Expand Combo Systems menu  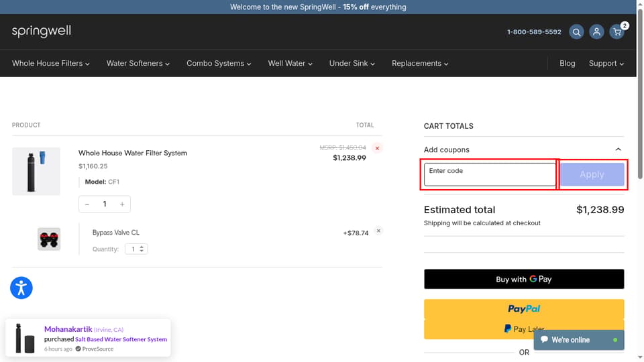click(x=219, y=63)
